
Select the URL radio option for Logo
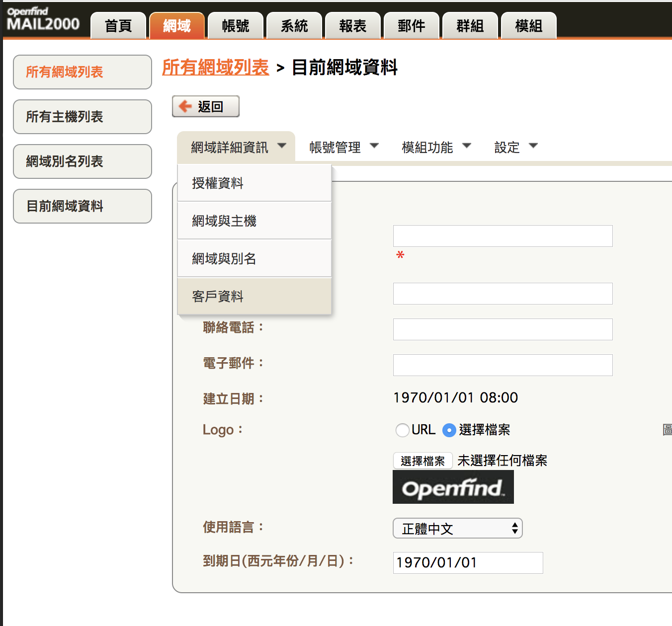coord(402,430)
